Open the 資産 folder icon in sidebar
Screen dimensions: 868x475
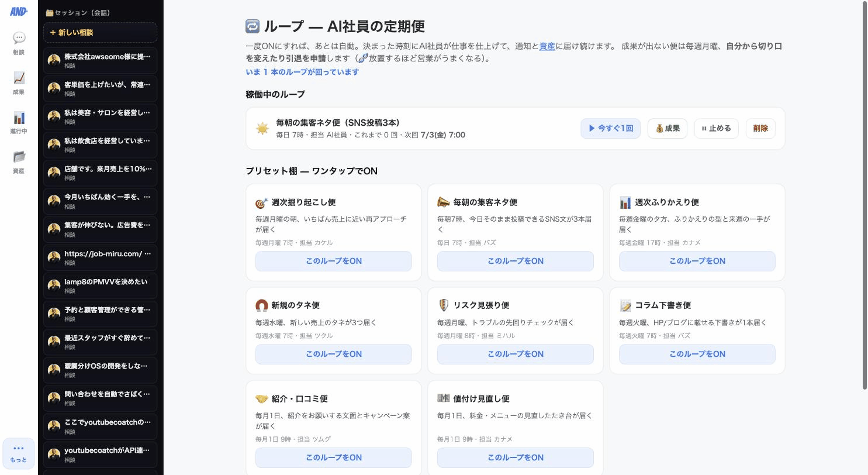19,157
